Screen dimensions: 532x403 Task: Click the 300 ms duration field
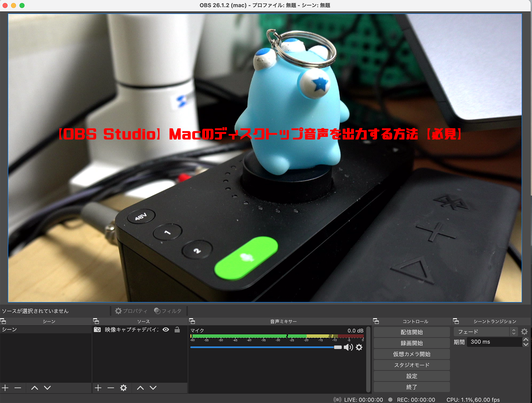pos(494,342)
